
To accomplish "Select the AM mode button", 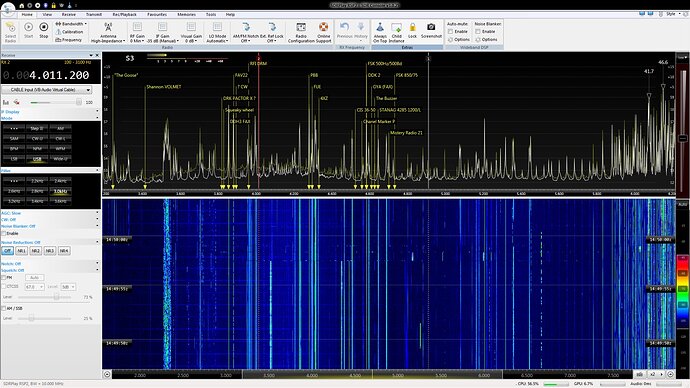I will coord(60,128).
